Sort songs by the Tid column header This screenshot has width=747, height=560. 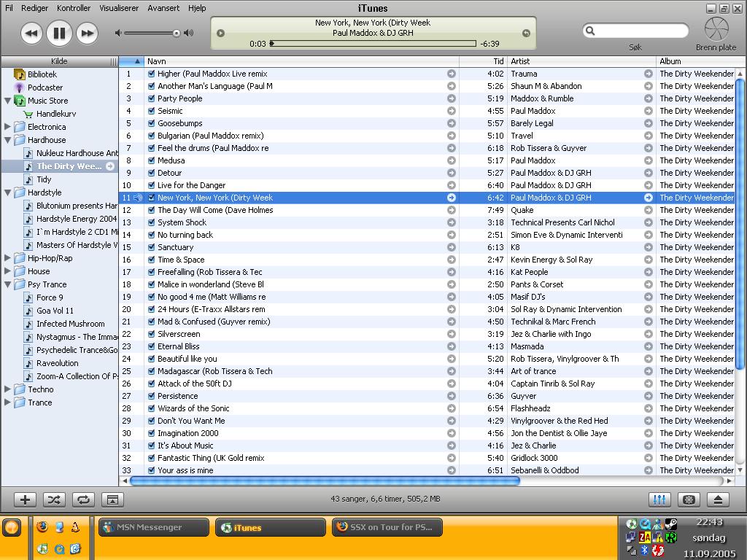(483, 61)
